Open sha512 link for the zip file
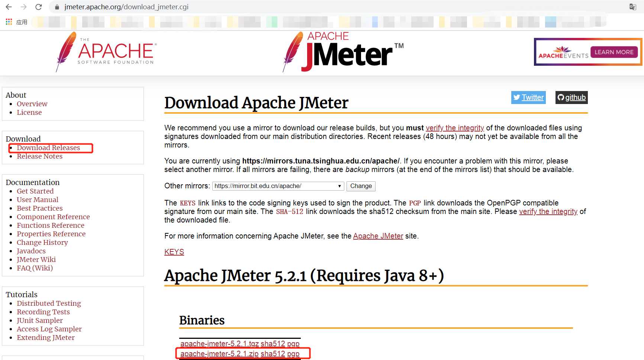 click(x=273, y=354)
